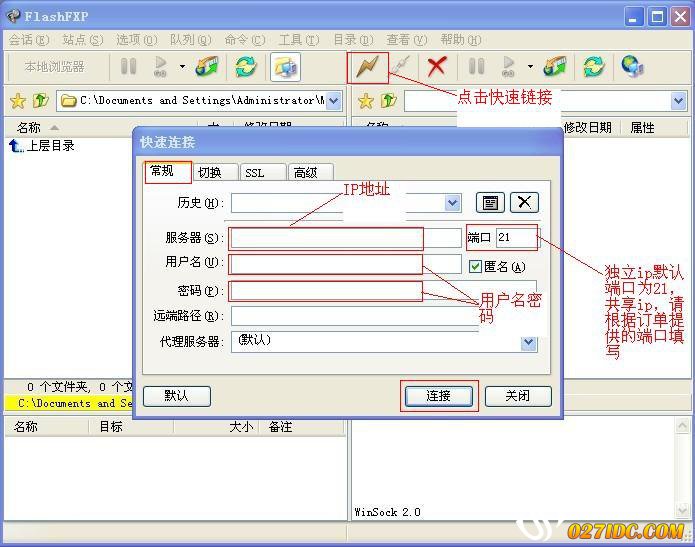
Task: Click the right pane 属性 column header
Action: pos(655,128)
